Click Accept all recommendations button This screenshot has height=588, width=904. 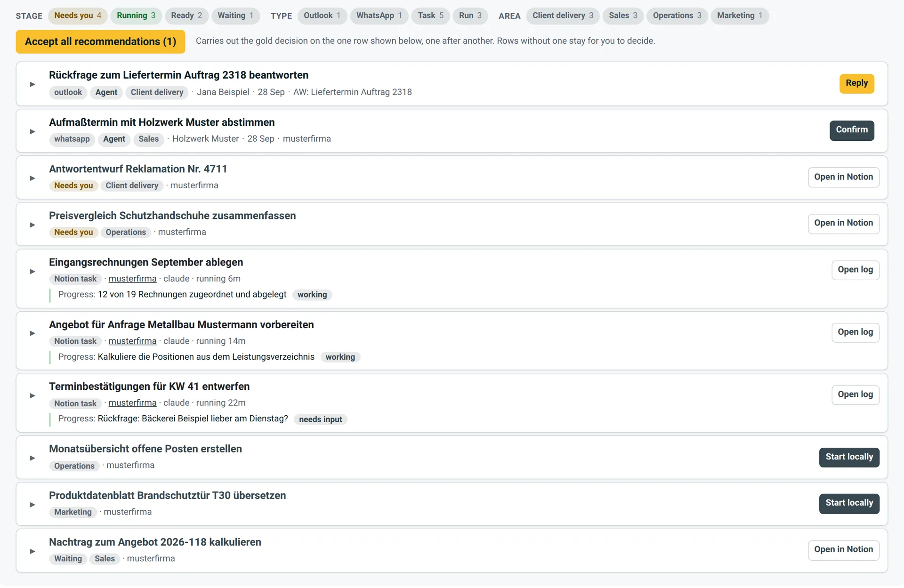100,41
